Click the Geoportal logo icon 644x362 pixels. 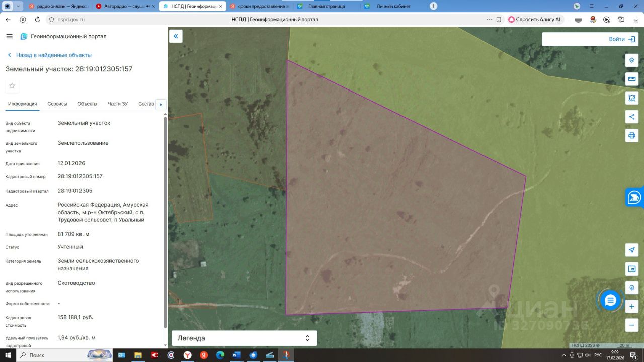click(x=24, y=36)
